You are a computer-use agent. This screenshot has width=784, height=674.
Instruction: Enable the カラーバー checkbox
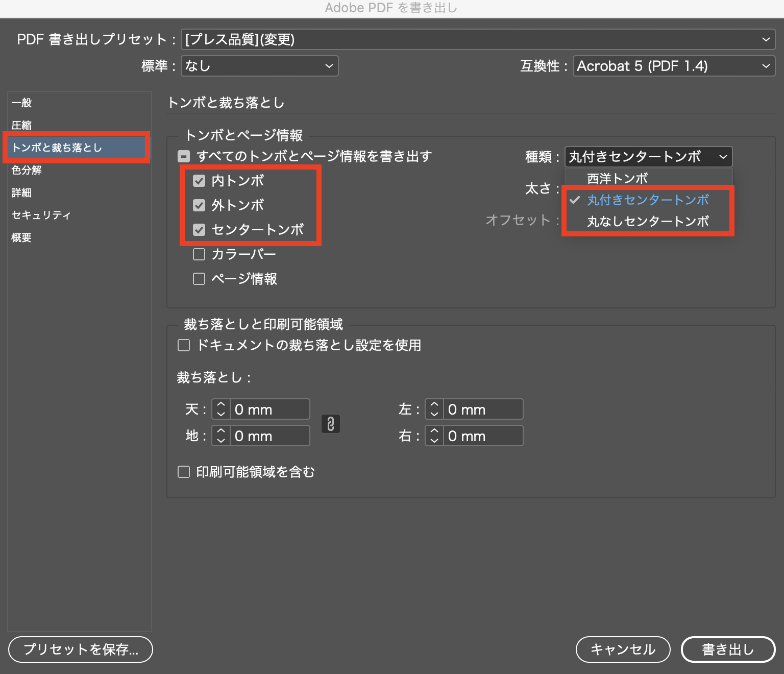pos(199,254)
